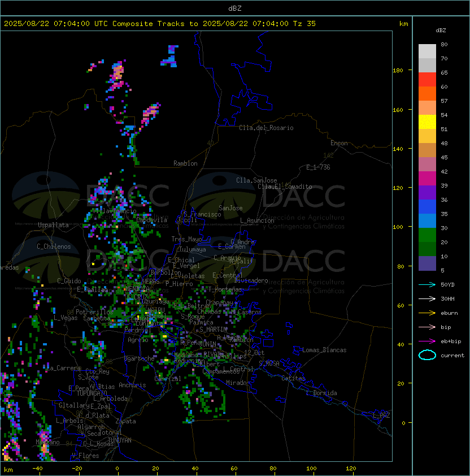
Task: Click the 'S_Francisco' map label
Action: tap(202, 214)
